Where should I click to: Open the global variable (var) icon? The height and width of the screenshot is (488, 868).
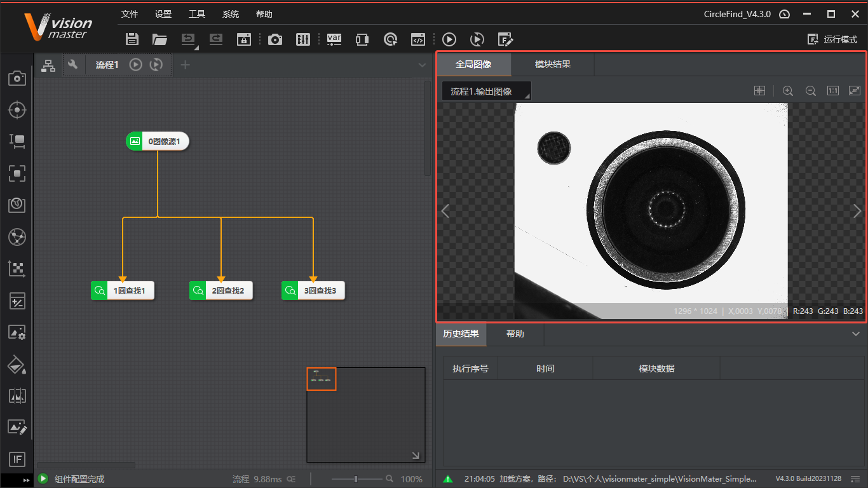coord(334,39)
